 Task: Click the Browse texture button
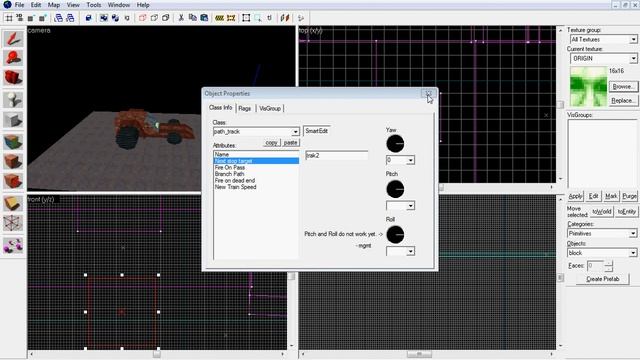tap(622, 87)
